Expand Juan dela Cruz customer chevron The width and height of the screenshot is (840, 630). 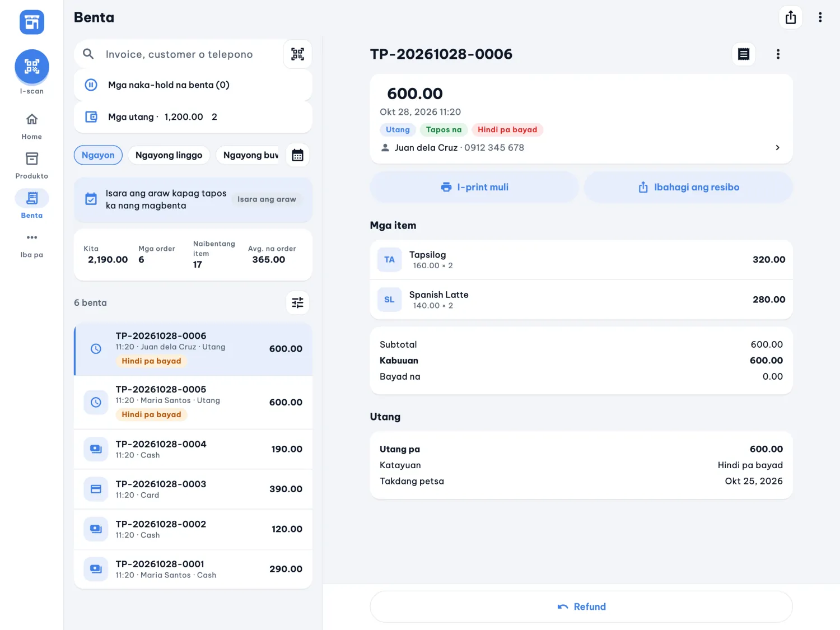[x=777, y=148]
